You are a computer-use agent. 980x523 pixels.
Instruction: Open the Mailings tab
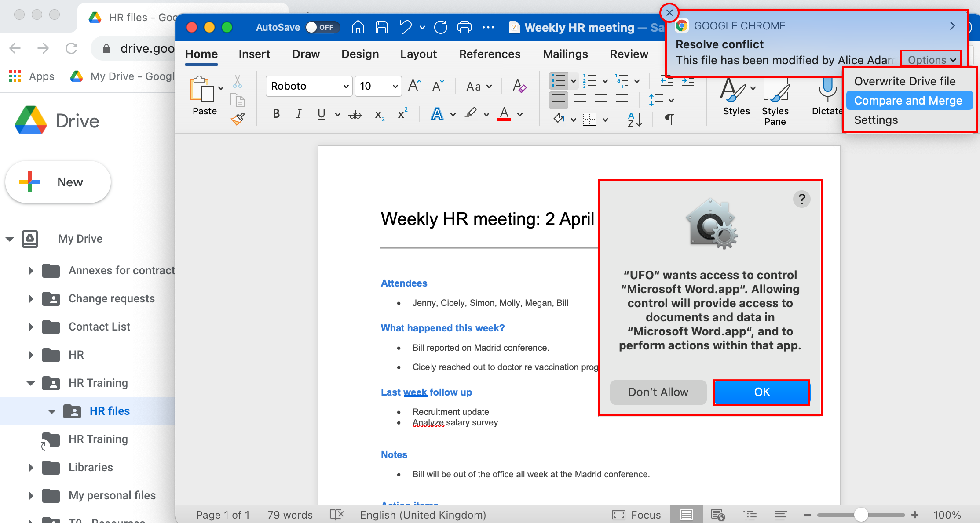[565, 54]
